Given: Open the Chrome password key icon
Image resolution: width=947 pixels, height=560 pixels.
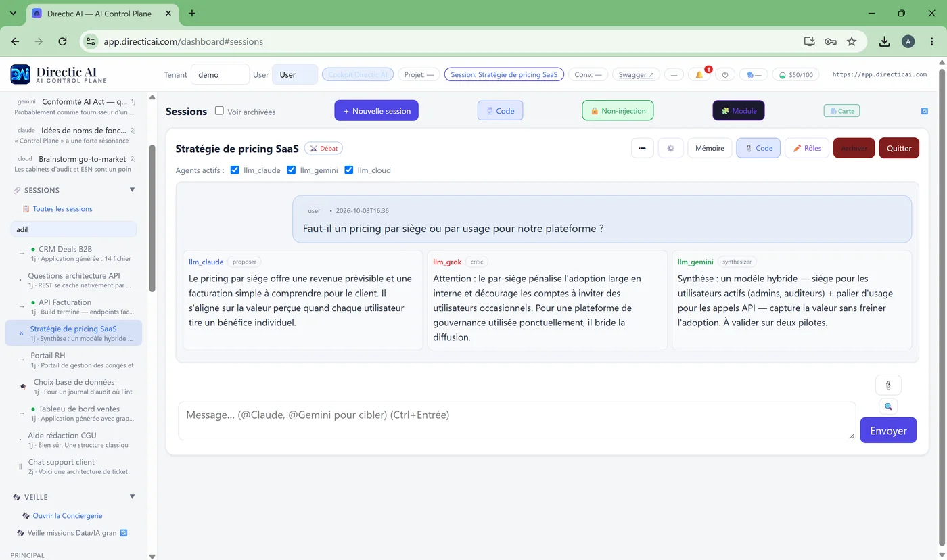Looking at the screenshot, I should [x=831, y=41].
